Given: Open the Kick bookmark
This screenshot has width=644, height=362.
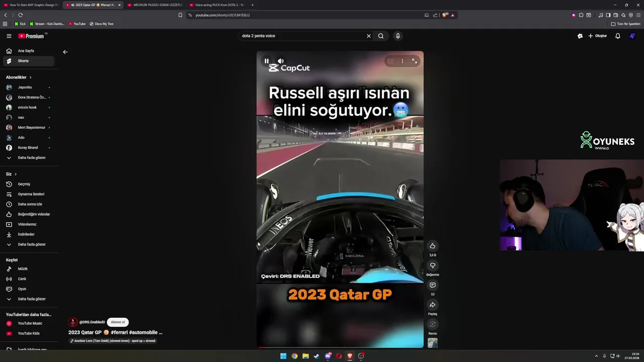Looking at the screenshot, I should tap(20, 24).
